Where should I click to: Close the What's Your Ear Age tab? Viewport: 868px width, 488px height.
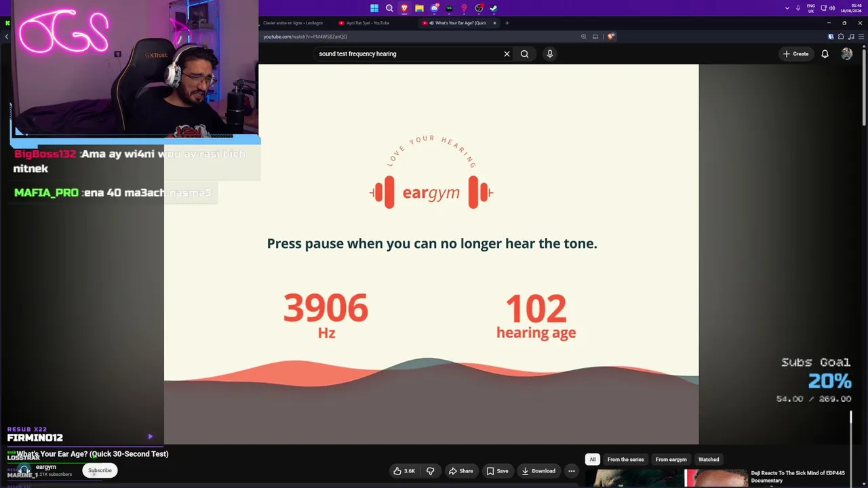tap(494, 23)
